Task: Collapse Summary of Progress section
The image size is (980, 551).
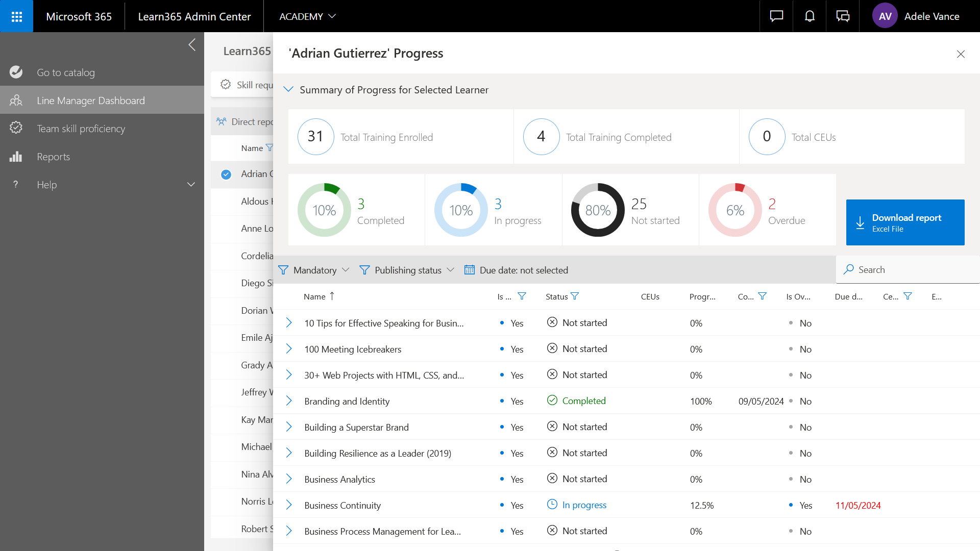Action: (288, 90)
